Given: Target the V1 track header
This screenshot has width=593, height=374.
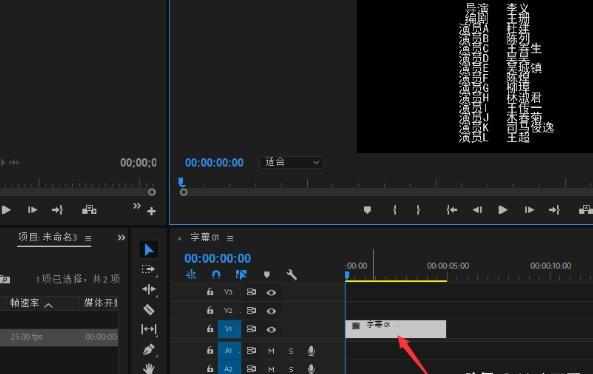Looking at the screenshot, I should pos(229,329).
